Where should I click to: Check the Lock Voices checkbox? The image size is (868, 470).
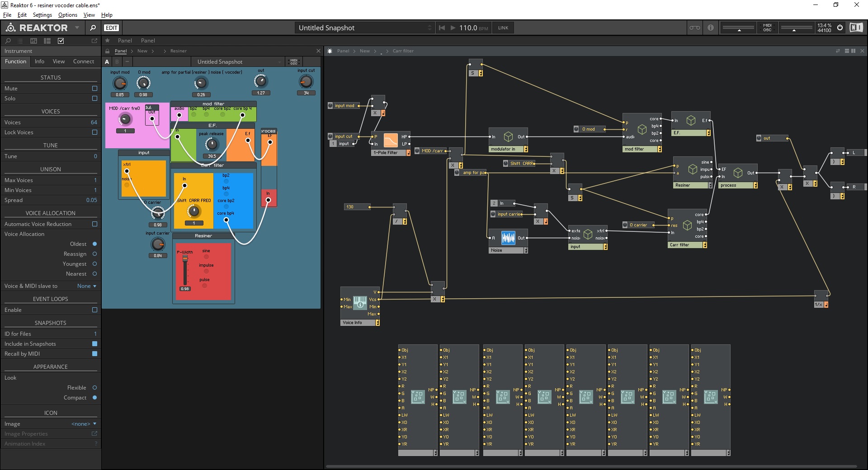click(94, 132)
